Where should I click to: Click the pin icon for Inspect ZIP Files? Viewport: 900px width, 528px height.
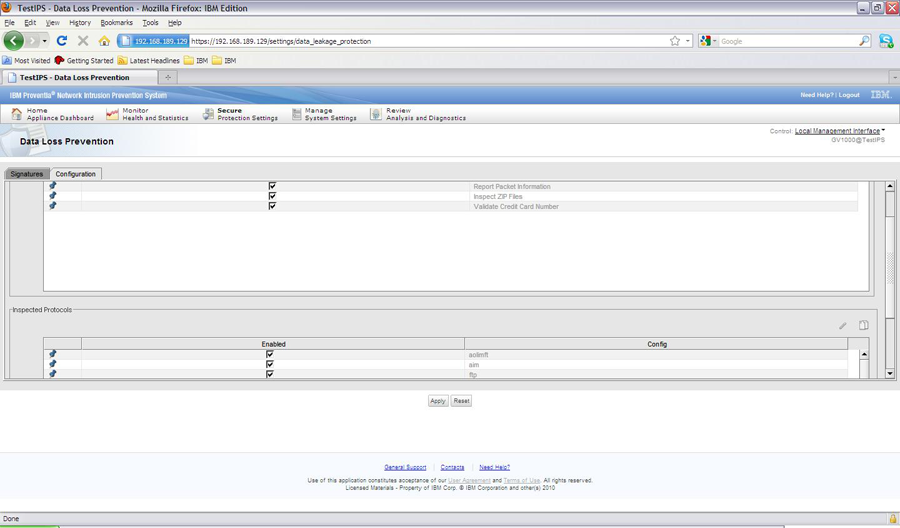(x=53, y=196)
